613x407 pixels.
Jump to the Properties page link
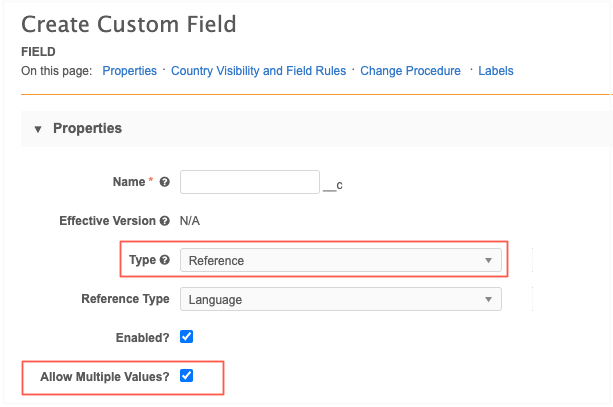(129, 71)
